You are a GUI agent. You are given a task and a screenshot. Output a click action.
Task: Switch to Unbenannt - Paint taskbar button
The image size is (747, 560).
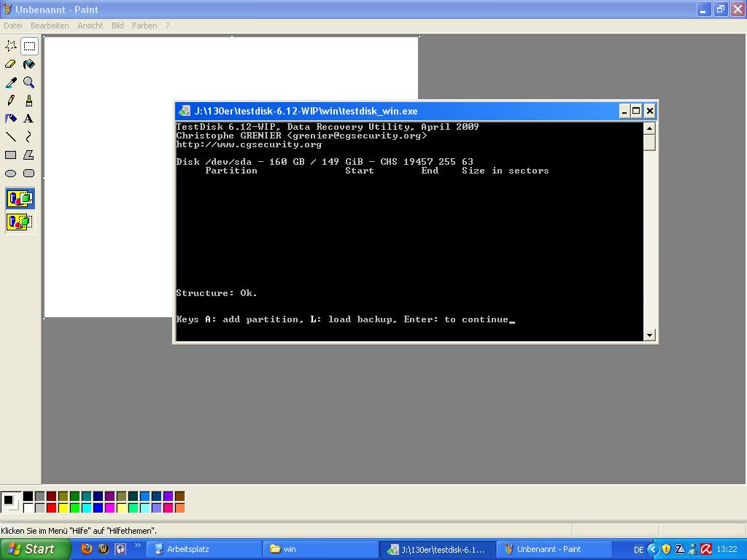(554, 549)
